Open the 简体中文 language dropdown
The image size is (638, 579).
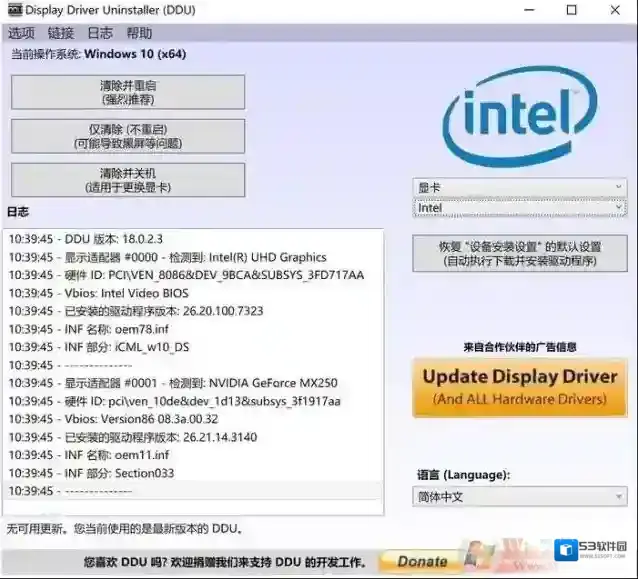519,496
